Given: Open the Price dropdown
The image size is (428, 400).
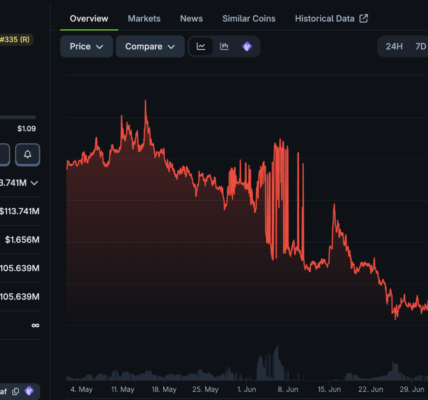Looking at the screenshot, I should (x=86, y=46).
